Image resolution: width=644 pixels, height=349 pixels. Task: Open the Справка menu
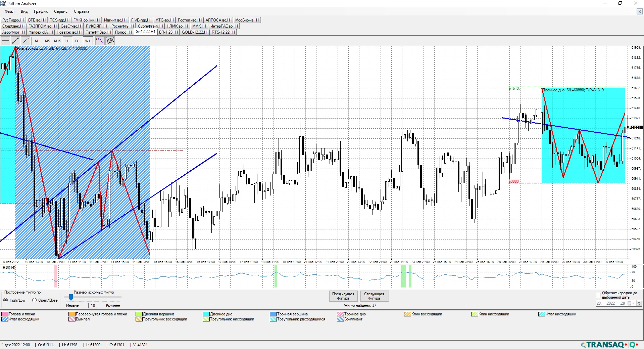click(x=82, y=11)
